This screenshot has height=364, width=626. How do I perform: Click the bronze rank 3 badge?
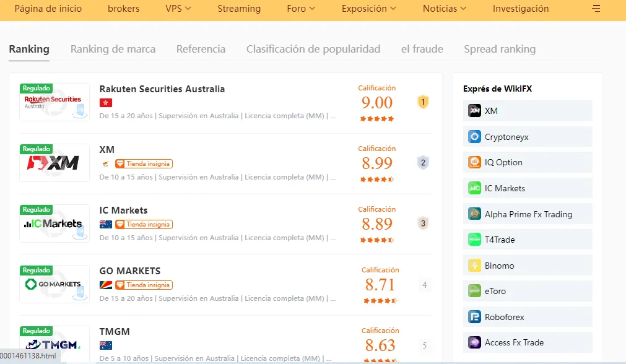point(423,223)
